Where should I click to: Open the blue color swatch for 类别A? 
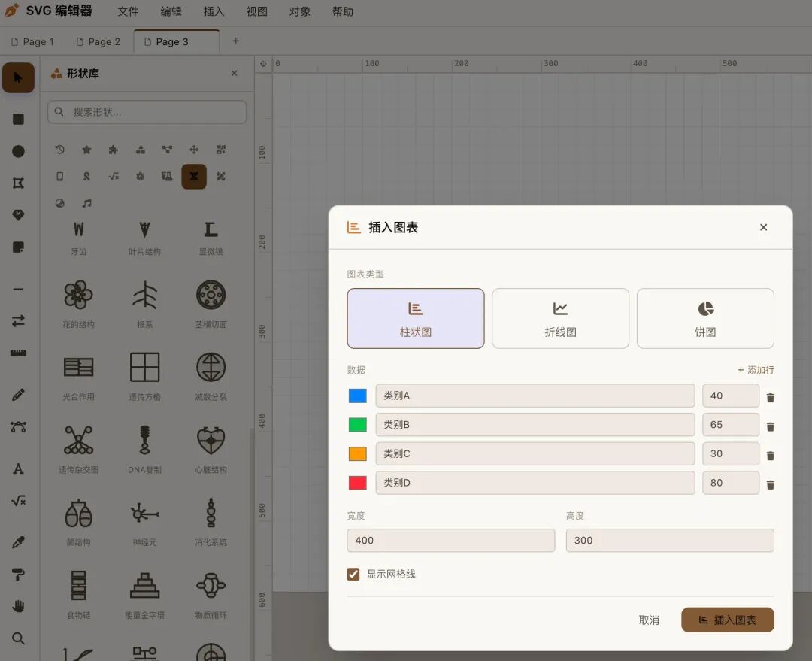point(357,396)
